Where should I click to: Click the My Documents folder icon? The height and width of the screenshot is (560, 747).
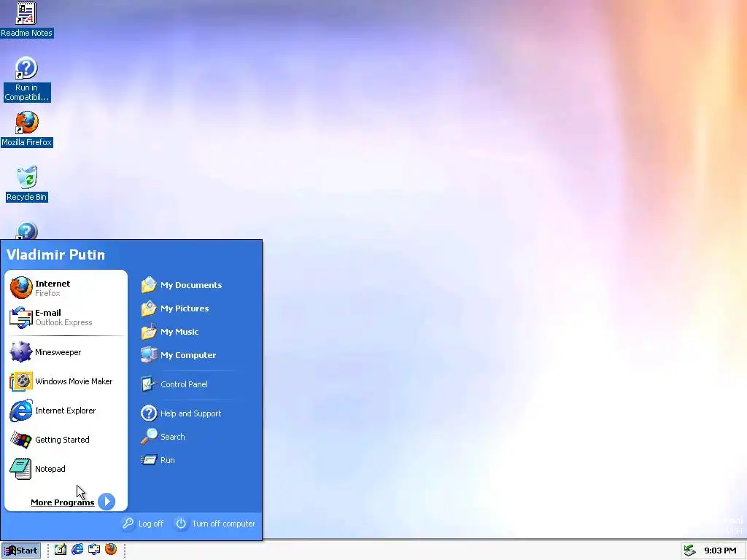tap(149, 285)
